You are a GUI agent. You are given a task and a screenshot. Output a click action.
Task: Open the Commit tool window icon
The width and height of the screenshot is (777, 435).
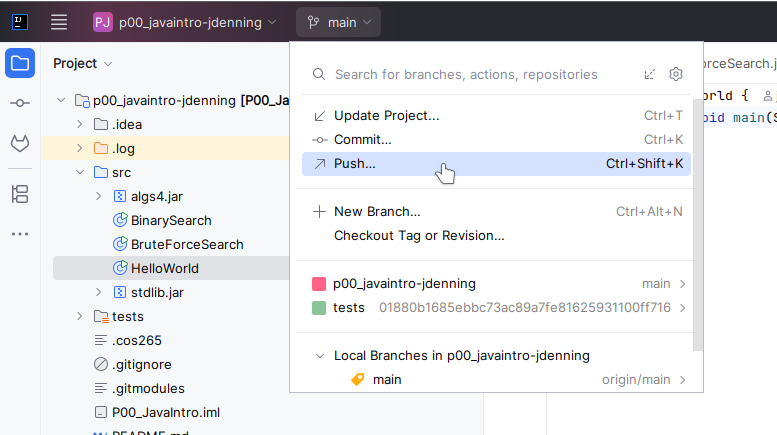(20, 104)
